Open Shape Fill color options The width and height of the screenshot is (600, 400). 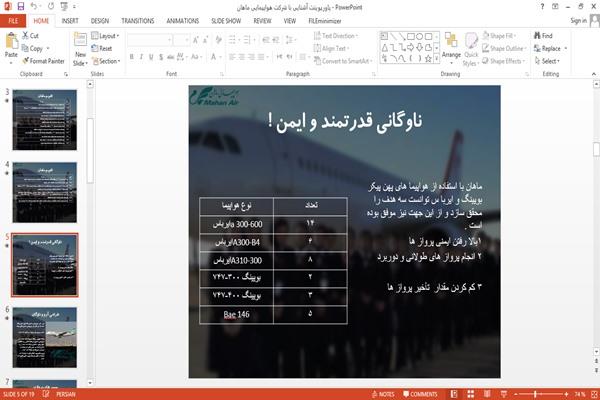(x=499, y=36)
